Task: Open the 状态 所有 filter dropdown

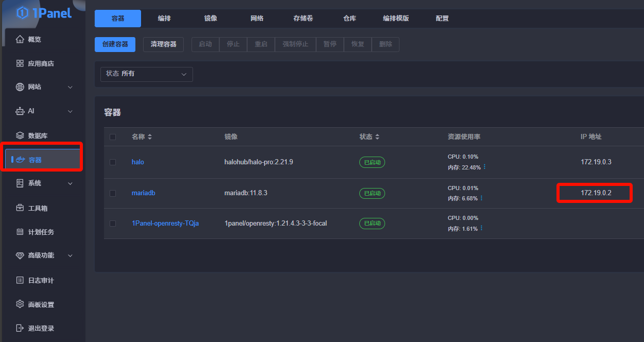Action: 146,74
